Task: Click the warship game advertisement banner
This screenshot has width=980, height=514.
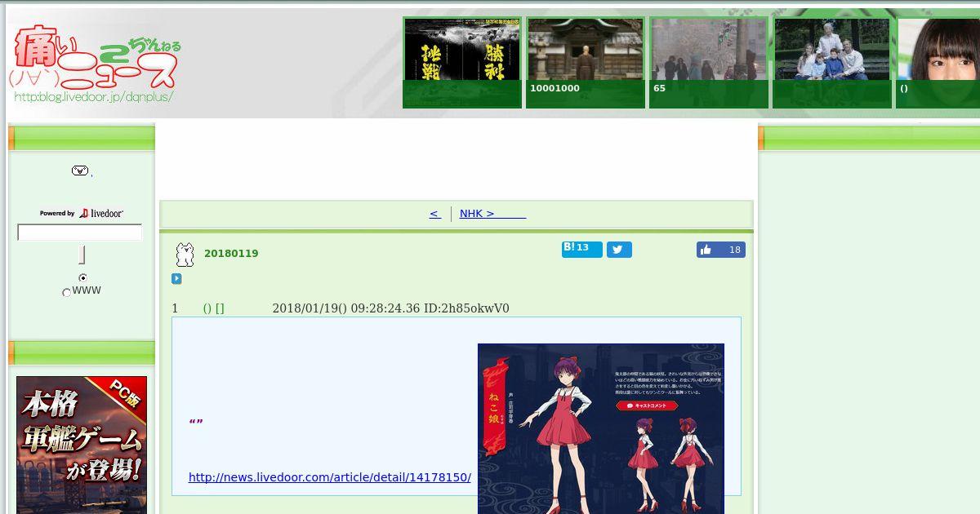Action: click(82, 445)
